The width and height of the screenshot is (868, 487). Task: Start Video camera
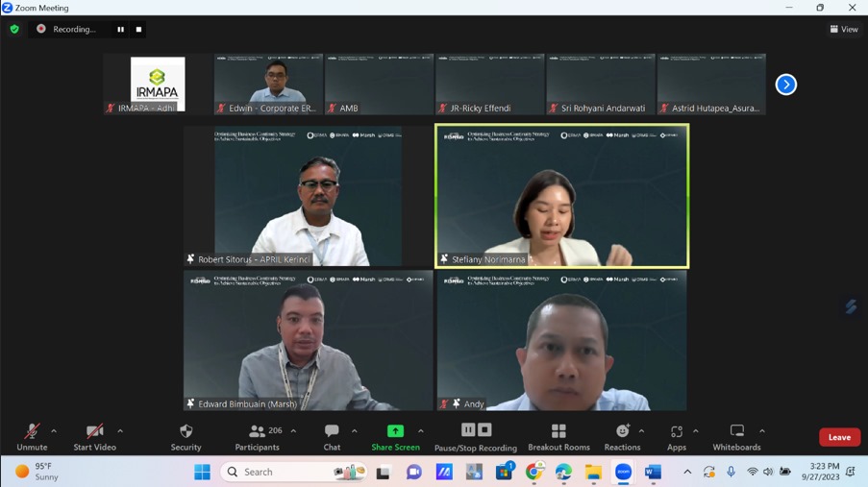pyautogui.click(x=94, y=437)
